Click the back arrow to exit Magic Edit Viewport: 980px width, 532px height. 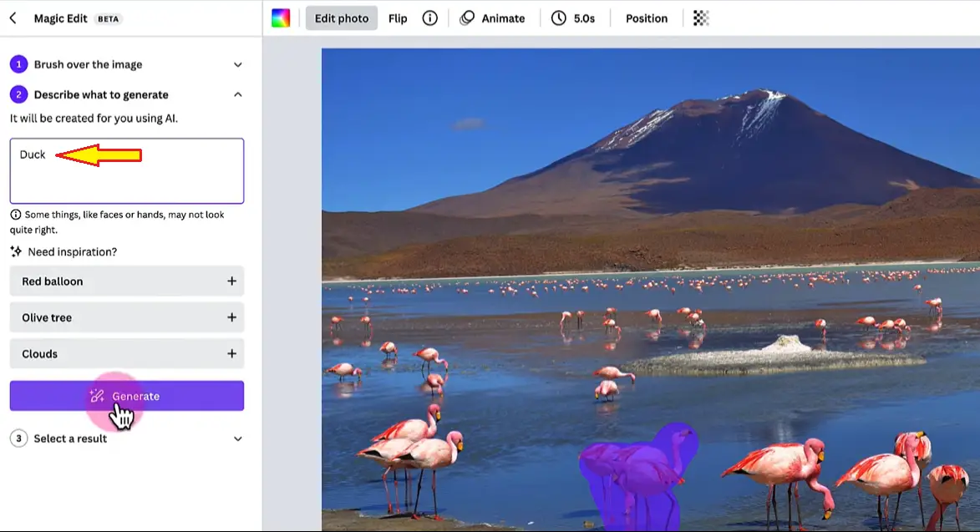click(11, 17)
